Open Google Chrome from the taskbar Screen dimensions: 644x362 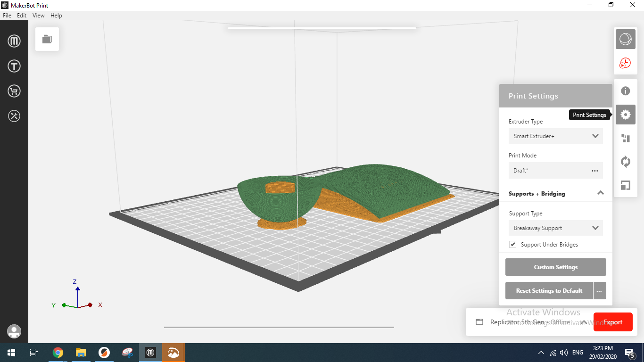(x=58, y=353)
